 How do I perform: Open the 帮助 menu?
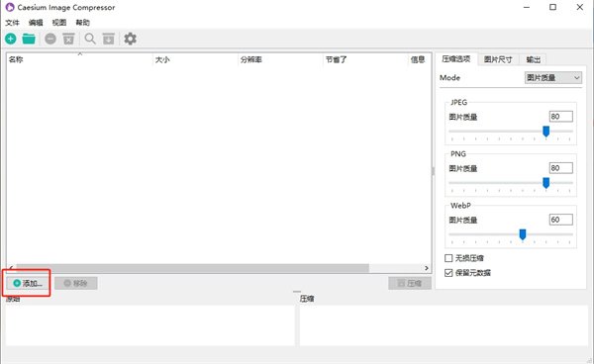(82, 23)
